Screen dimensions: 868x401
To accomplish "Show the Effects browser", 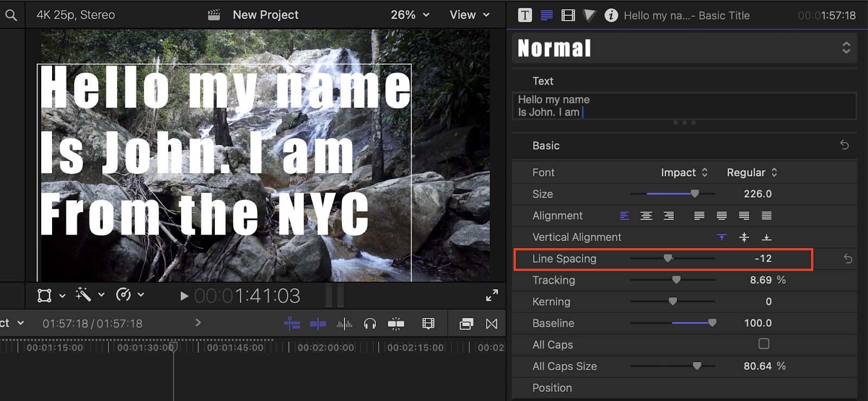I will (x=466, y=324).
